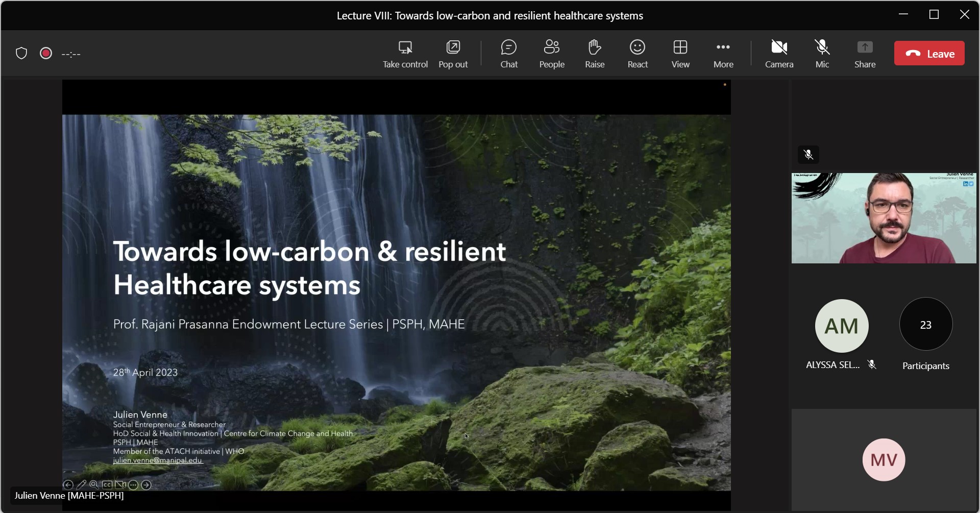Screen dimensions: 980x513
Task: Open the React emoji options
Action: point(638,54)
